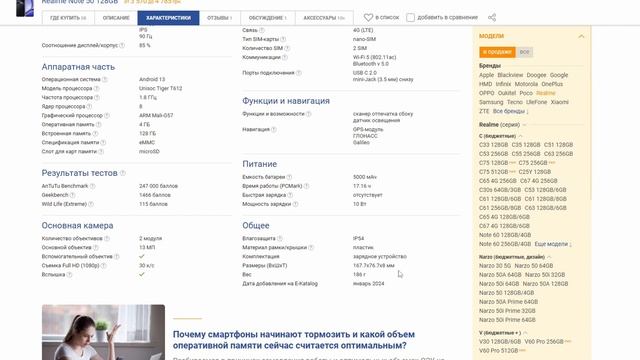Open the help icon next to Спецификация памяти

click(103, 142)
